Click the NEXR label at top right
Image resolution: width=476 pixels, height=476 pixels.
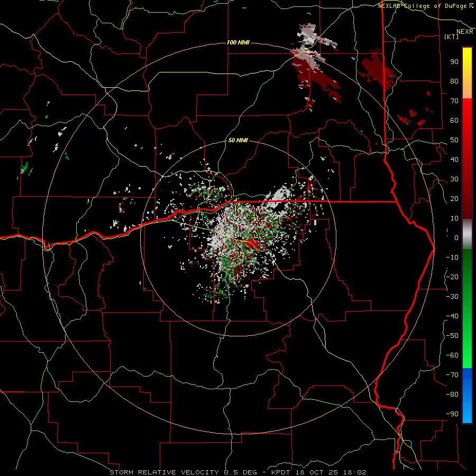click(x=465, y=31)
